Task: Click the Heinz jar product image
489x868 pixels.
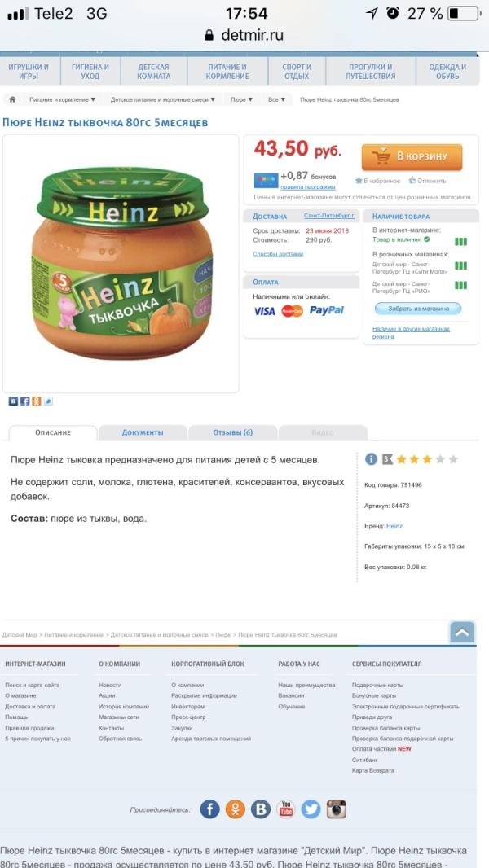Action: click(x=122, y=264)
